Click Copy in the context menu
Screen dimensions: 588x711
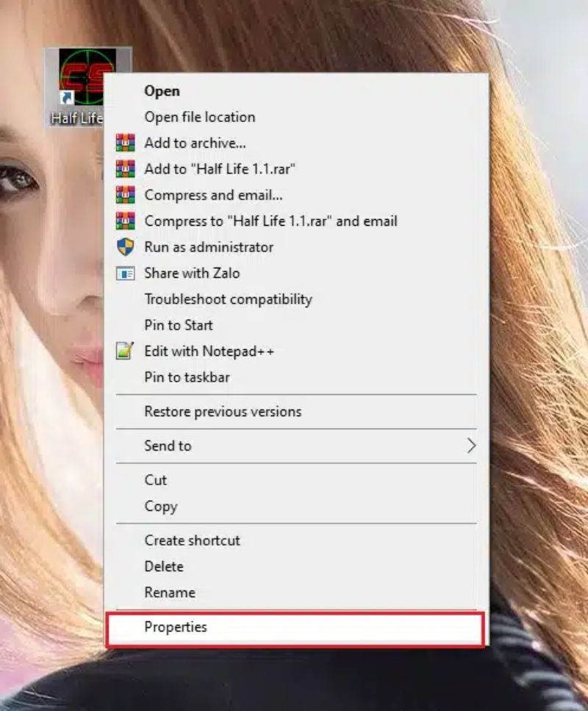tap(160, 507)
